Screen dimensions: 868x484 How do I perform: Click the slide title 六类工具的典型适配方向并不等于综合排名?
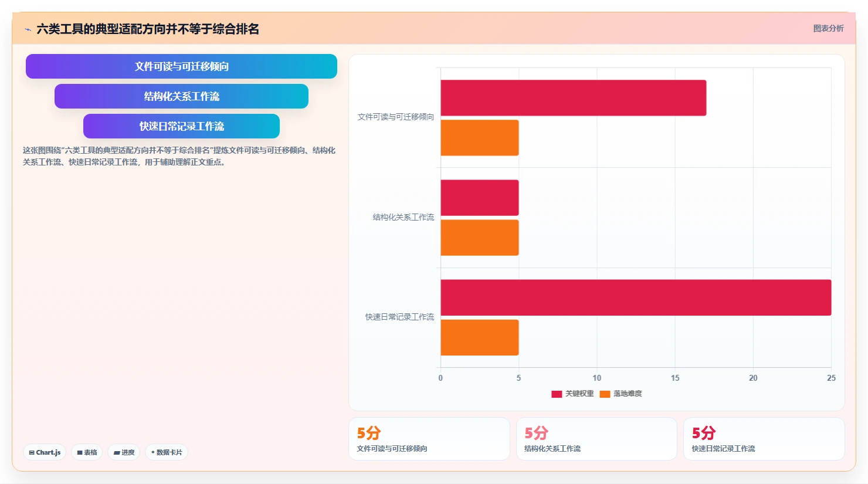(x=148, y=29)
